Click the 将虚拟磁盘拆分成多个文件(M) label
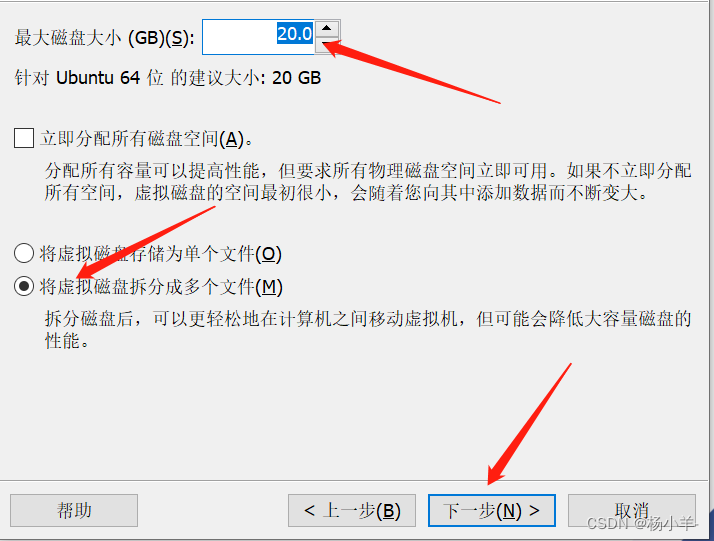Image resolution: width=714 pixels, height=541 pixels. point(161,287)
